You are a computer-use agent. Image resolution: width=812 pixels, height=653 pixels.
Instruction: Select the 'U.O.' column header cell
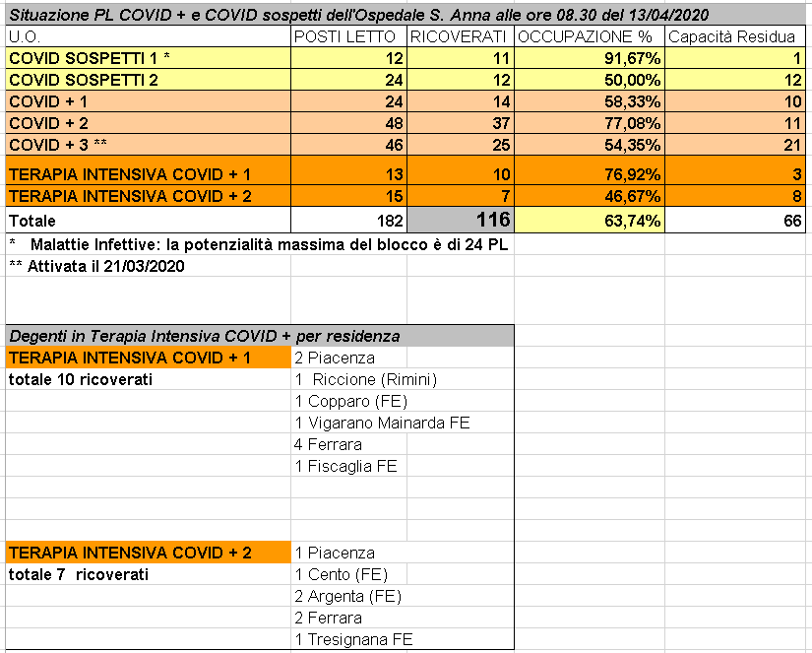(148, 36)
